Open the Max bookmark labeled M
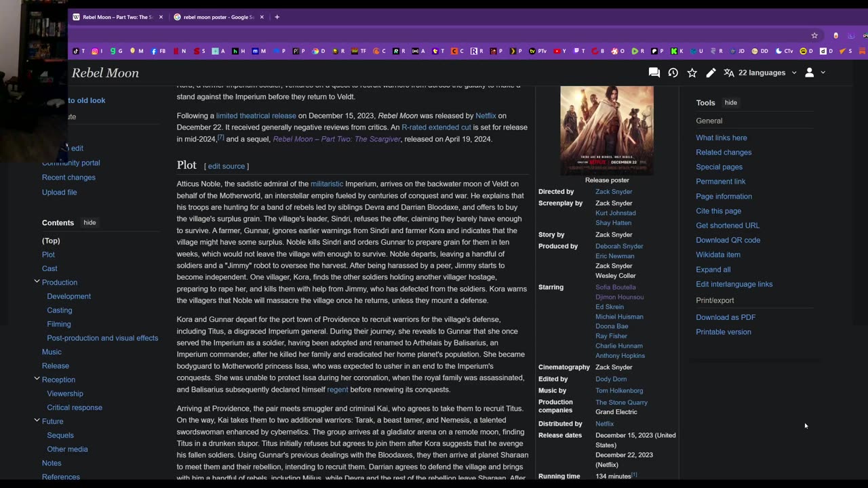868x488 pixels. [x=259, y=51]
